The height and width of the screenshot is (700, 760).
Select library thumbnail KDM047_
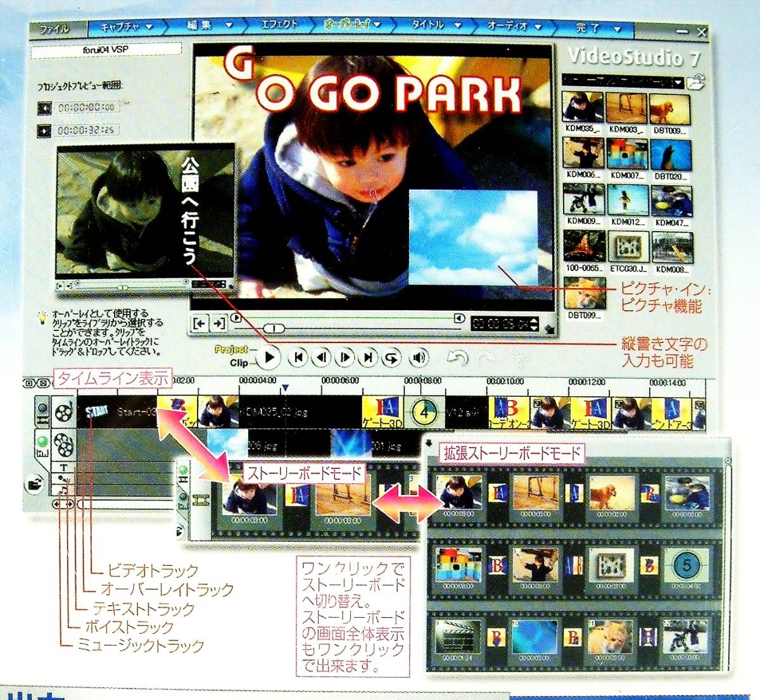click(671, 201)
